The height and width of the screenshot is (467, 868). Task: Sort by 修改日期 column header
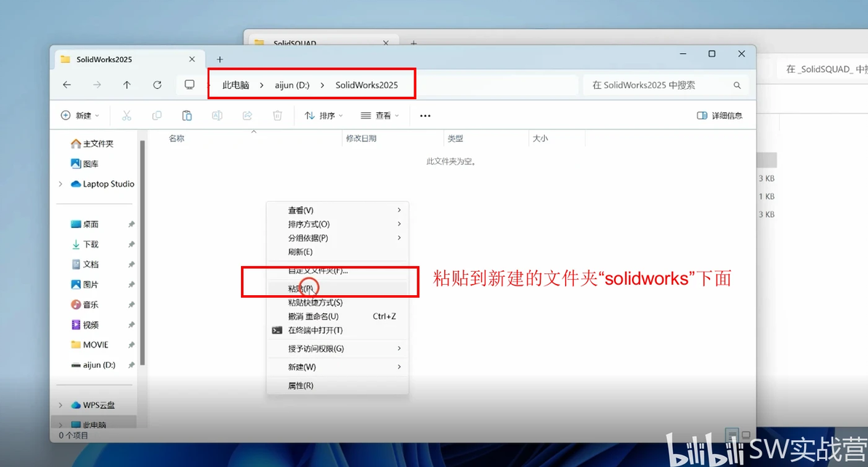(x=361, y=138)
